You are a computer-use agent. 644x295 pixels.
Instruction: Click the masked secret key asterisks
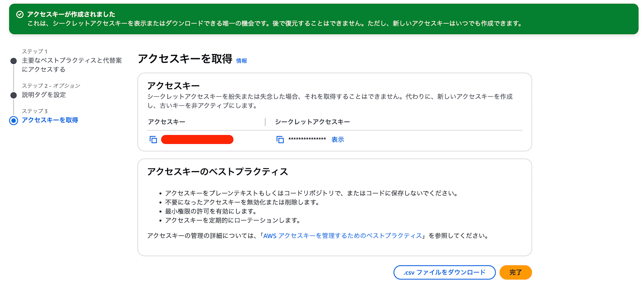tap(307, 139)
